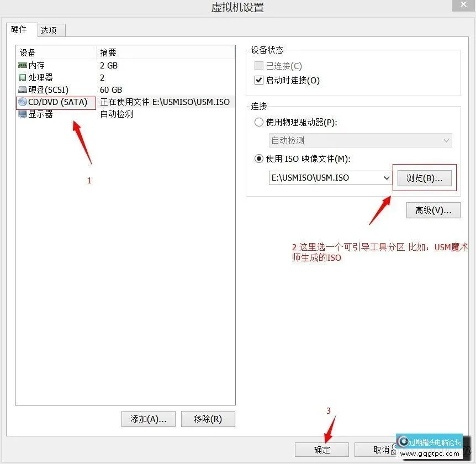
Task: Open the ISO path dropdown arrow
Action: pyautogui.click(x=386, y=178)
